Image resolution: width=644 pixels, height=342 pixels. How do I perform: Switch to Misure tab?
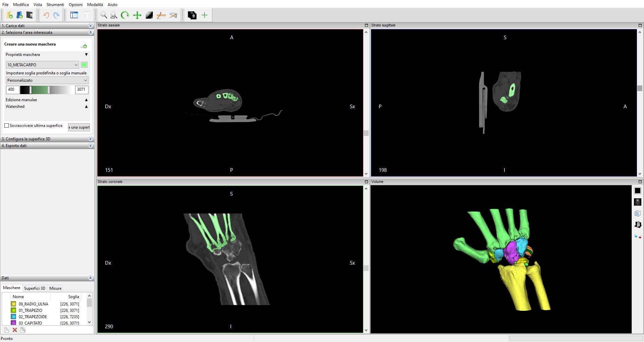(55, 288)
